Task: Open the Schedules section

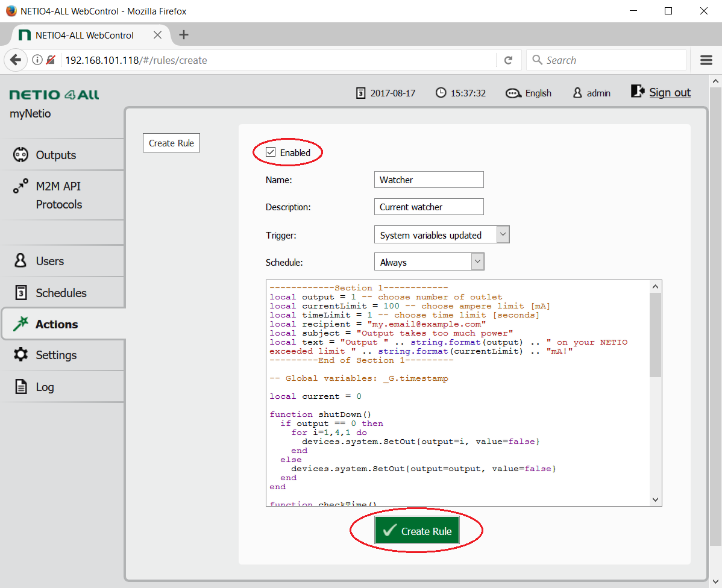Action: click(x=60, y=293)
